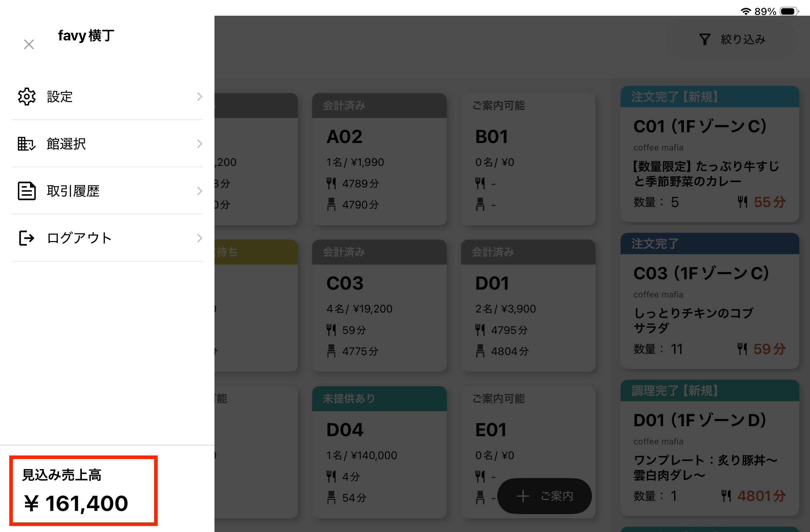Click the transaction history document icon
This screenshot has height=532, width=810.
pyautogui.click(x=27, y=191)
